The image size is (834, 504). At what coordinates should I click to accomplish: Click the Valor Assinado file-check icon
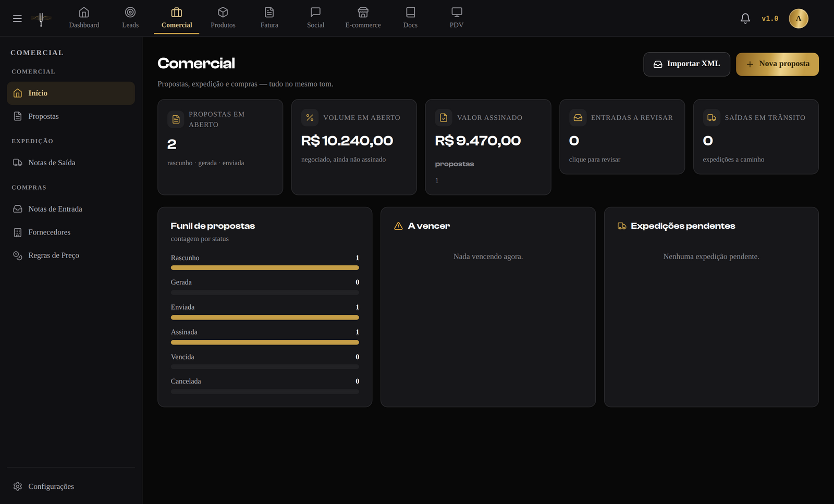pyautogui.click(x=444, y=118)
